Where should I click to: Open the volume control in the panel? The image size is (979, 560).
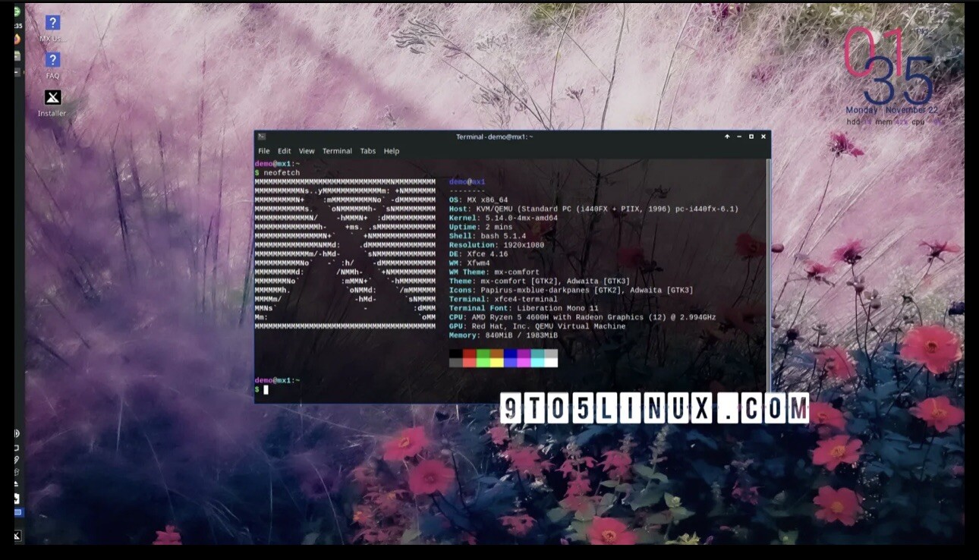point(17,433)
